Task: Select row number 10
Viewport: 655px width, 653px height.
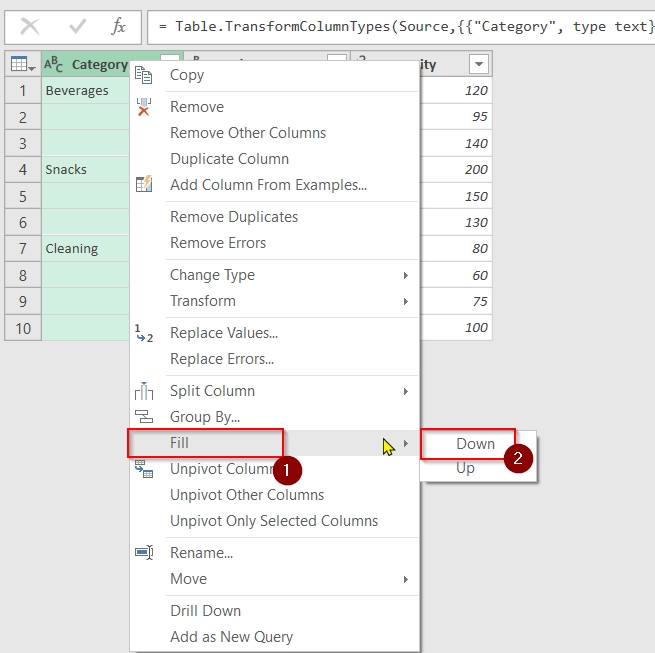Action: coord(23,329)
